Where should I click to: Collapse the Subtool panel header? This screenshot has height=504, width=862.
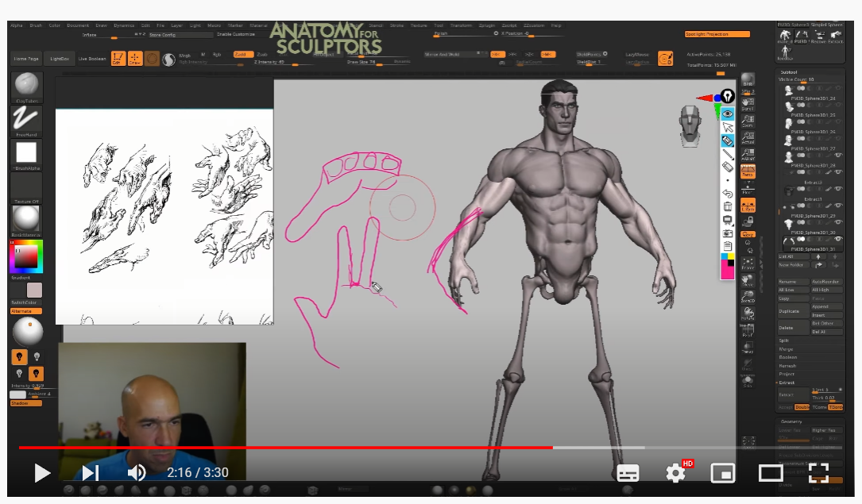point(789,72)
